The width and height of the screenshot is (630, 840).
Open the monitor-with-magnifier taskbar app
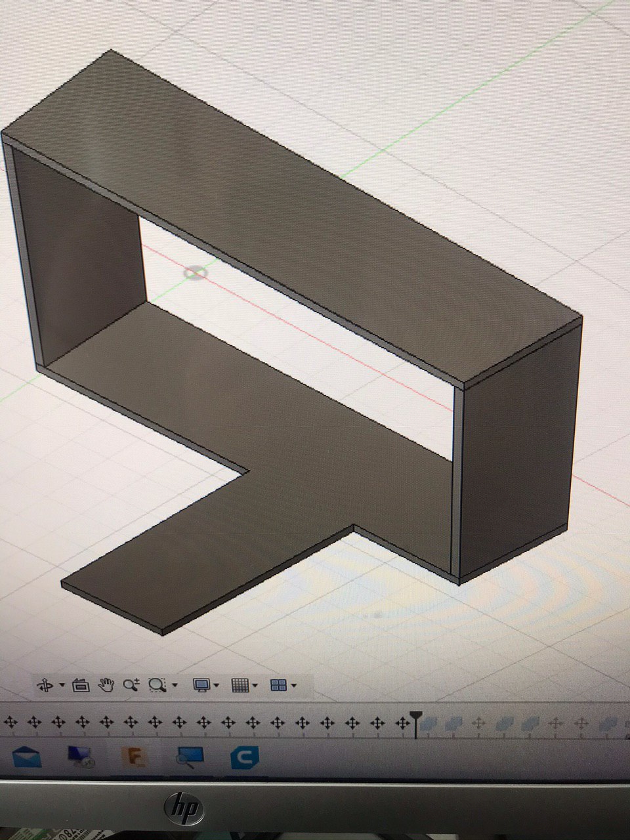tap(190, 758)
